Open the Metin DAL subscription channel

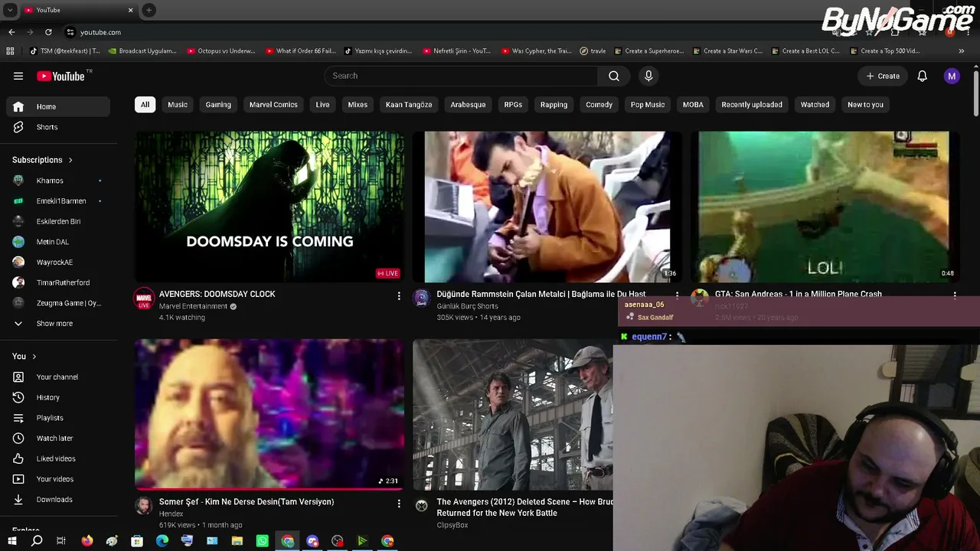click(x=58, y=242)
